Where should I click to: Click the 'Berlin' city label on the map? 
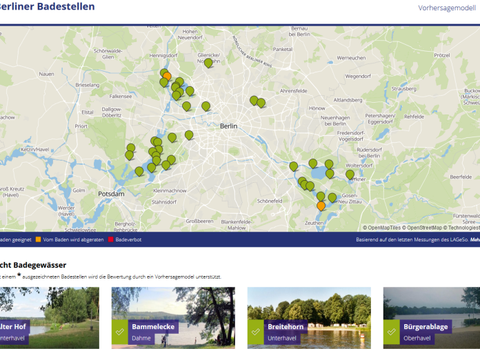229,126
